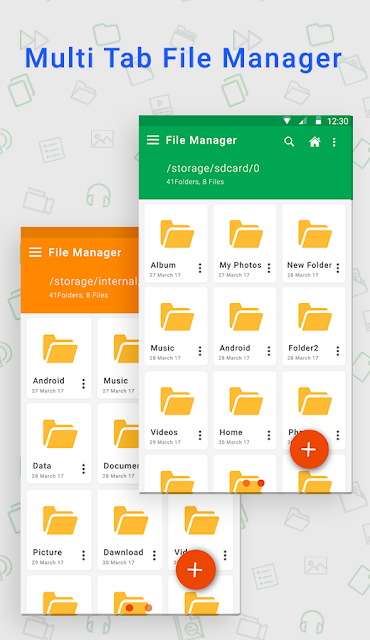Image resolution: width=370 pixels, height=640 pixels.
Task: Click the '41Folders, 8 Files' text in orange window
Action: point(78,295)
